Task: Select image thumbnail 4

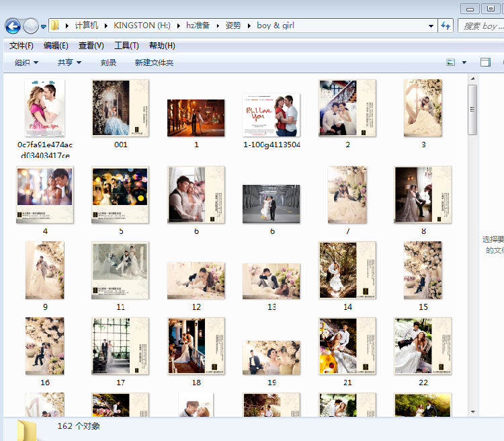Action: click(x=44, y=195)
